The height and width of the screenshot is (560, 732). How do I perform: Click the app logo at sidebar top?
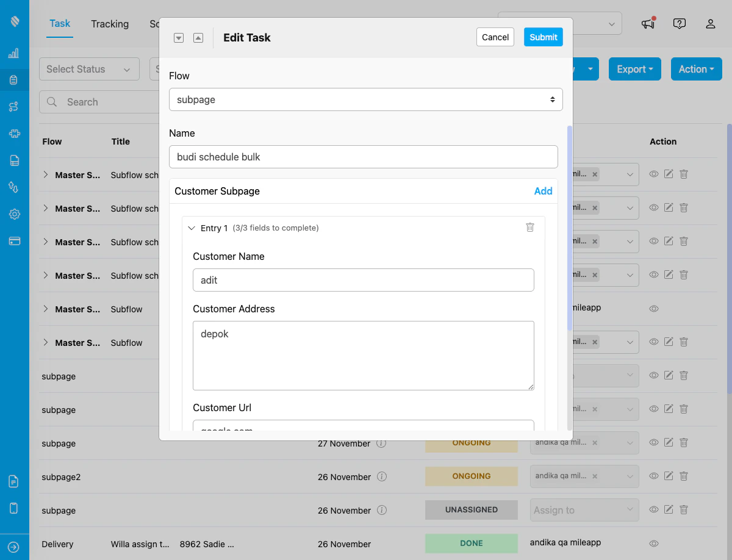tap(15, 22)
